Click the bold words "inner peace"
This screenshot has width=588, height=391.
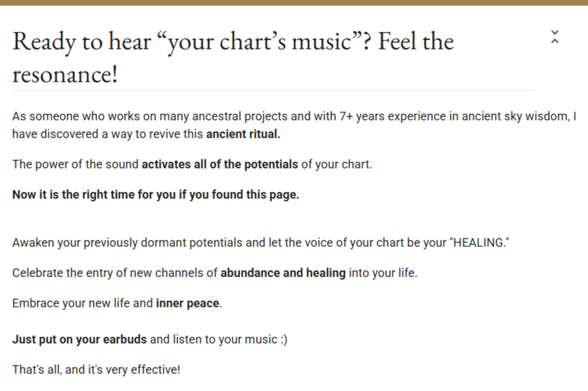pyautogui.click(x=187, y=303)
